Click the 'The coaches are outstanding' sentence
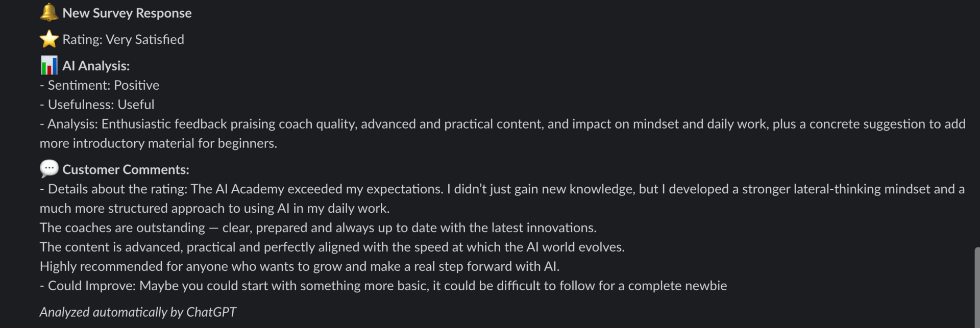 [318, 228]
